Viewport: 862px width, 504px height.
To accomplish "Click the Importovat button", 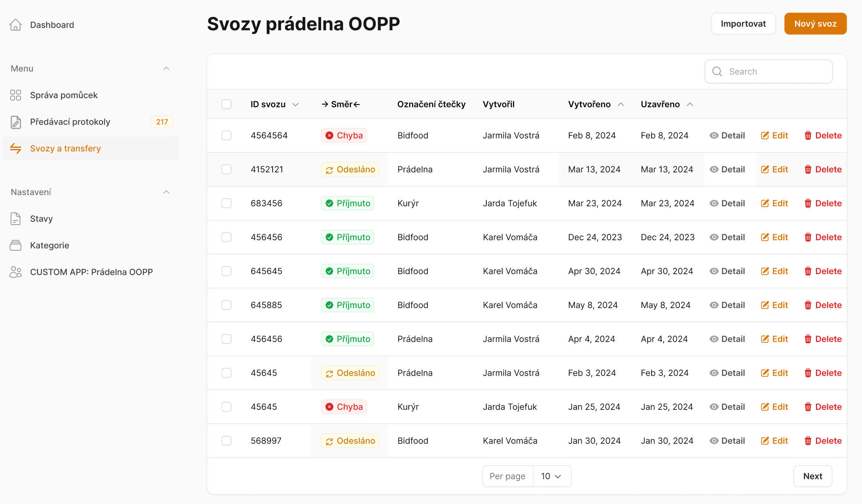I will pyautogui.click(x=743, y=23).
